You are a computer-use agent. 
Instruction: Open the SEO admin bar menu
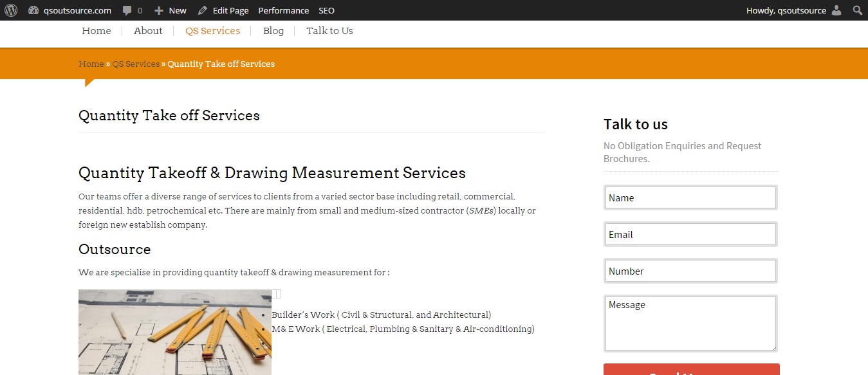tap(326, 10)
